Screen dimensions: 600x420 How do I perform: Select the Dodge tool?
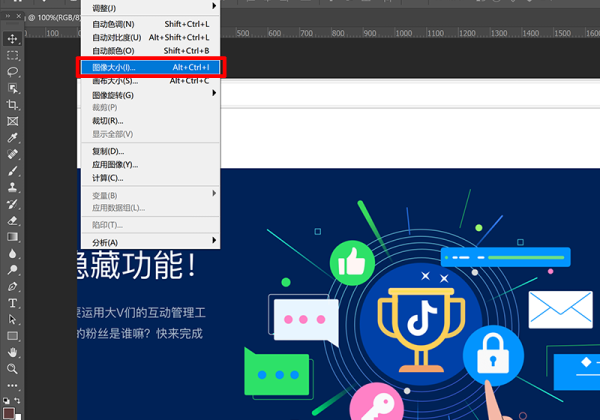point(12,270)
